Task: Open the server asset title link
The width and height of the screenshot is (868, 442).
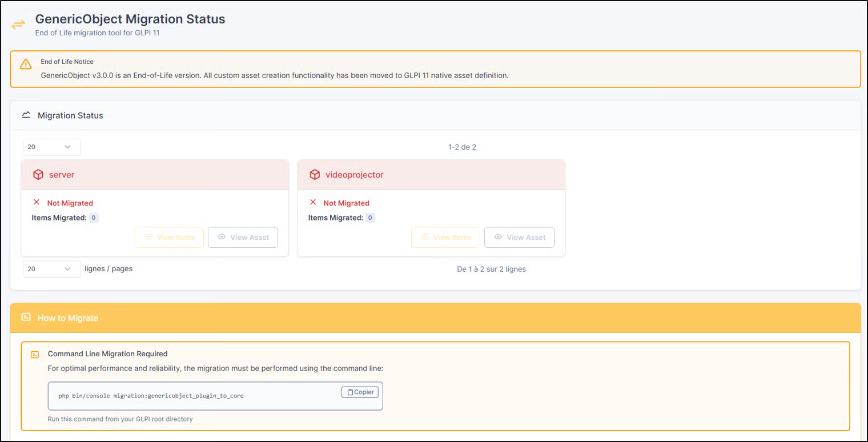Action: [62, 175]
